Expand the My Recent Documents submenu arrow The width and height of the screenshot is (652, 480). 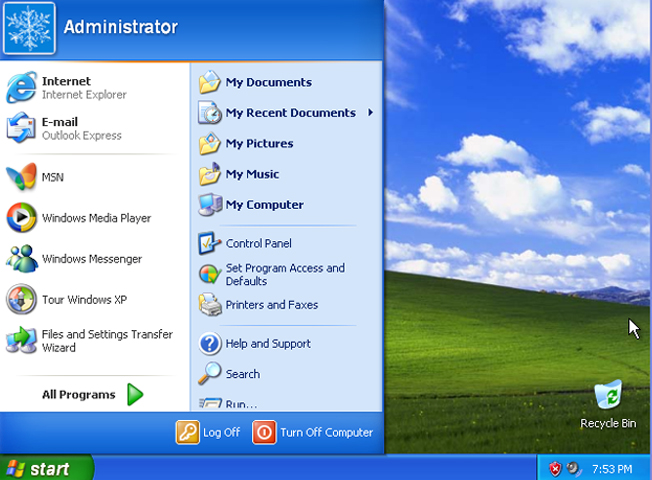(370, 112)
